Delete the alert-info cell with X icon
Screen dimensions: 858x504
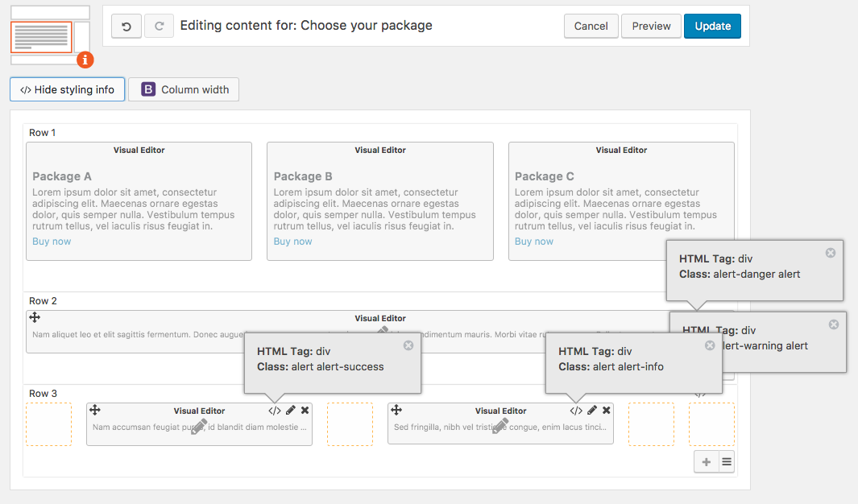[x=606, y=411]
